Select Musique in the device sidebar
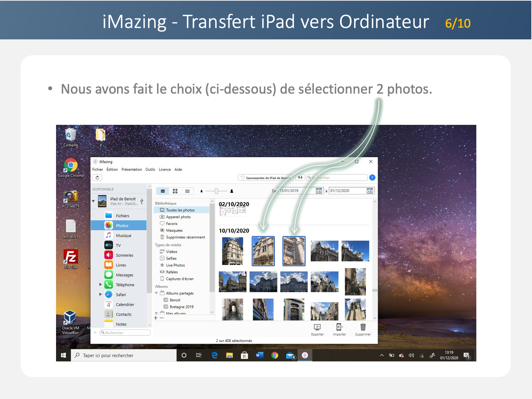The width and height of the screenshot is (532, 399). [x=123, y=235]
